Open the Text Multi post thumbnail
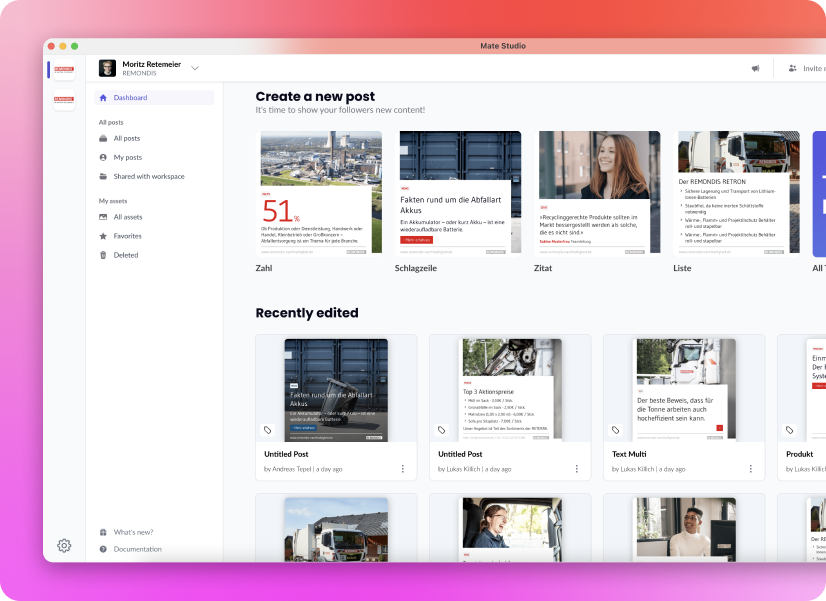This screenshot has height=601, width=826. coord(686,390)
